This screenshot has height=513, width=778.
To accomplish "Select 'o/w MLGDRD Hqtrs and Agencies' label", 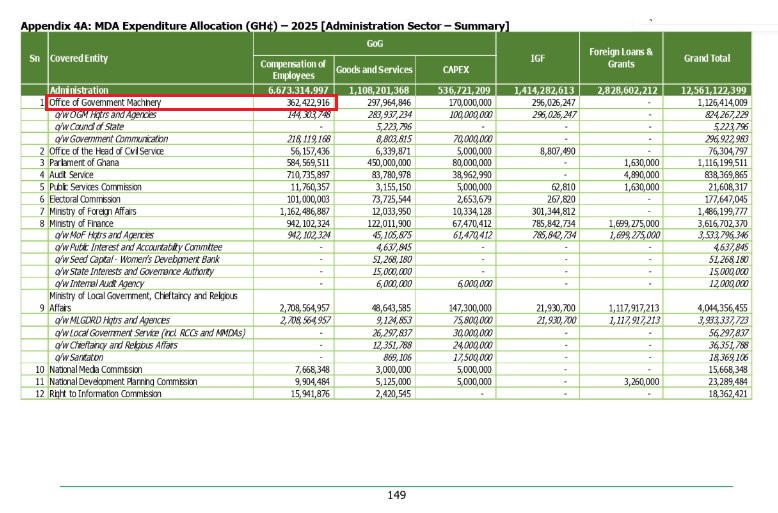I will click(112, 321).
